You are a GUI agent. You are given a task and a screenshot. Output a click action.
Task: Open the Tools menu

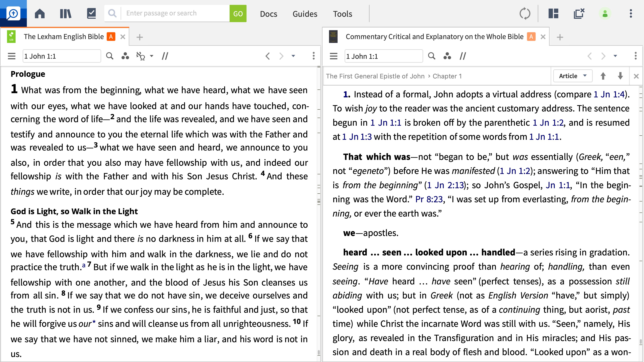(342, 14)
